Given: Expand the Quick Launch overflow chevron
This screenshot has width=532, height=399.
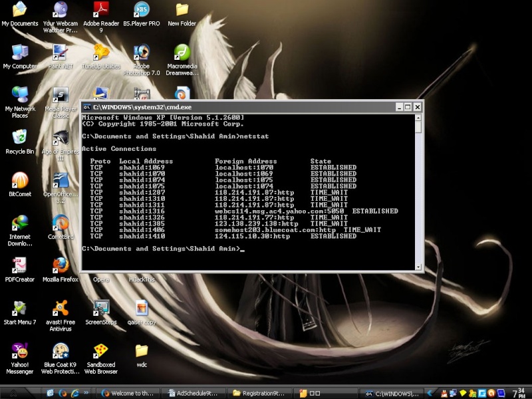Looking at the screenshot, I should [86, 393].
